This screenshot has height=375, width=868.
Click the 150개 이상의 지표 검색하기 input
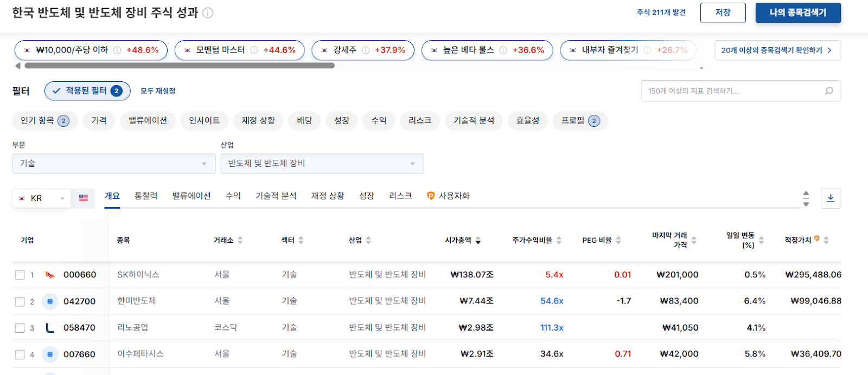coord(741,91)
